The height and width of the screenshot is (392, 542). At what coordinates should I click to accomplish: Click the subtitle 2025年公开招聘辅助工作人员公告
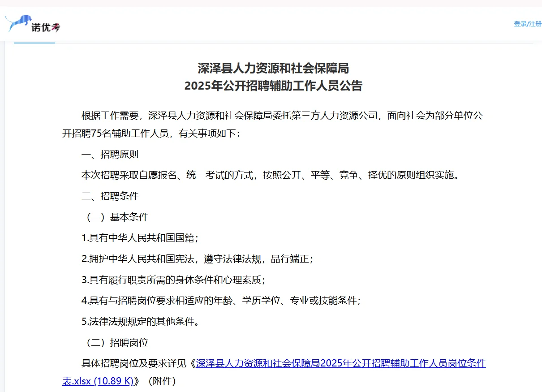click(x=275, y=86)
